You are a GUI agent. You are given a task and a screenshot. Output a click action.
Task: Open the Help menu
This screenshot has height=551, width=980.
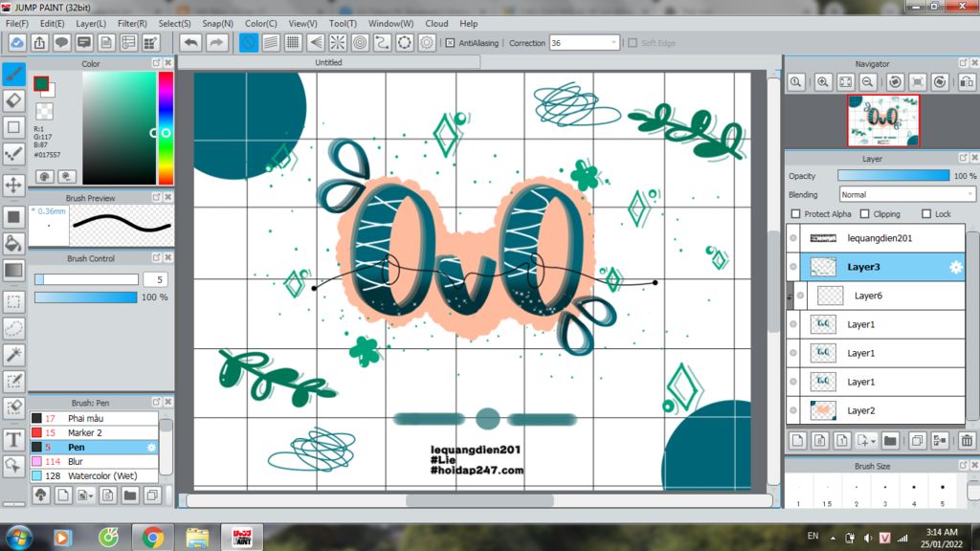[468, 23]
